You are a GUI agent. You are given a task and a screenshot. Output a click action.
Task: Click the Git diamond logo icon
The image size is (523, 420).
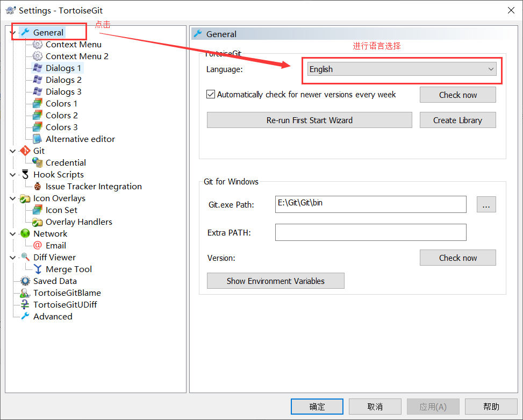point(25,151)
